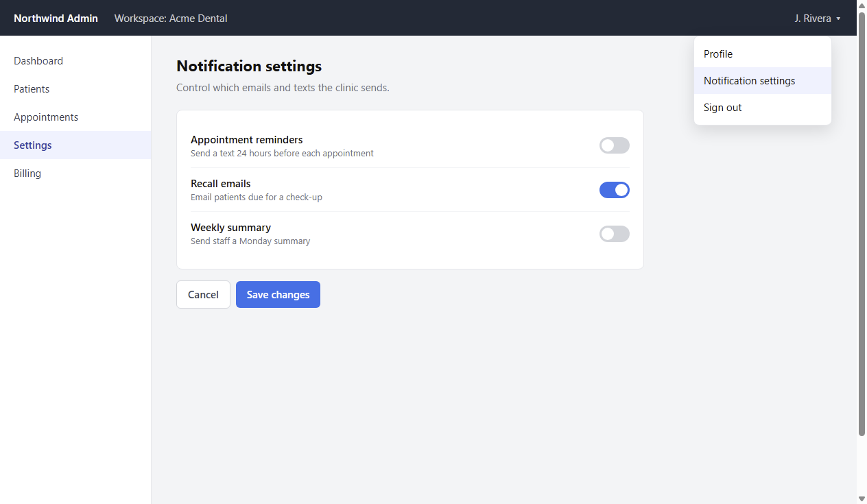The height and width of the screenshot is (504, 867).
Task: Open the J. Rivera user menu
Action: [x=818, y=19]
